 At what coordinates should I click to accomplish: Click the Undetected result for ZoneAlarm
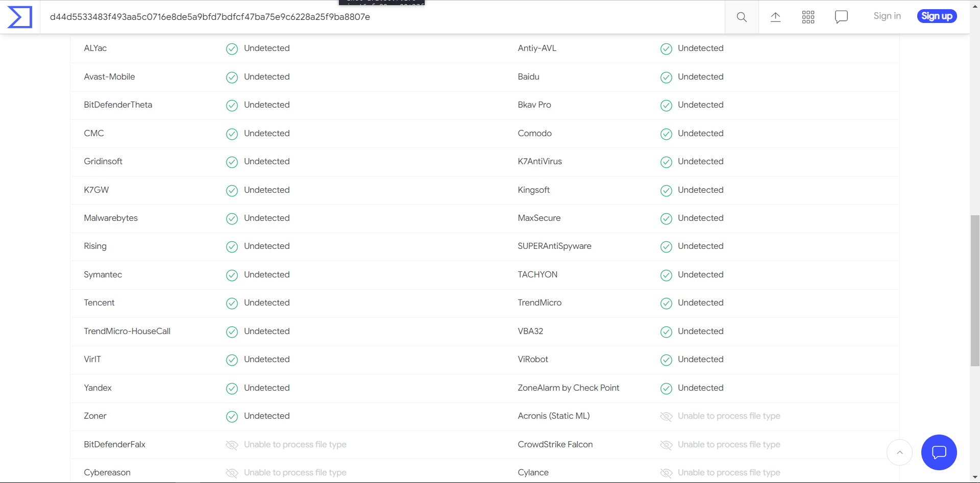pyautogui.click(x=701, y=388)
